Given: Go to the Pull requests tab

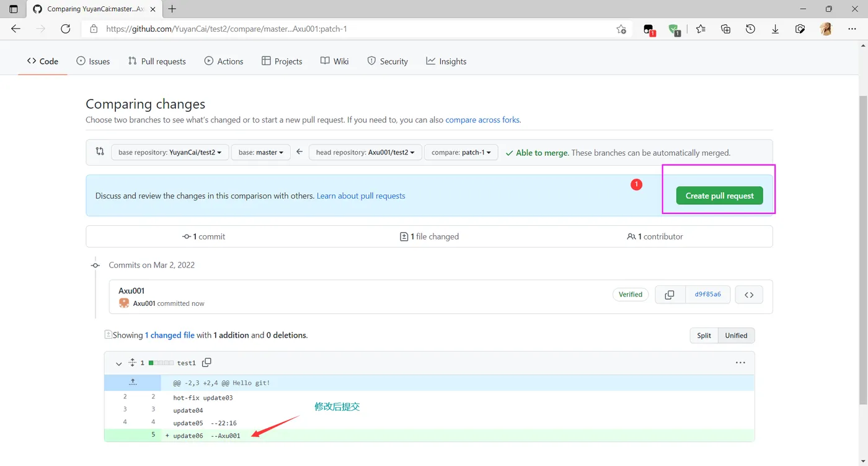Looking at the screenshot, I should (x=157, y=61).
